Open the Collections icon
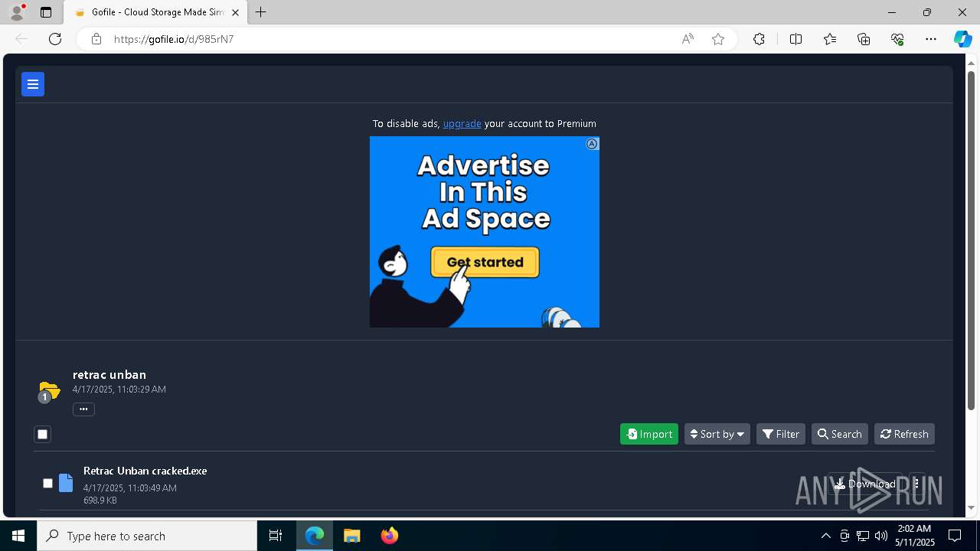This screenshot has height=551, width=980. point(864,39)
